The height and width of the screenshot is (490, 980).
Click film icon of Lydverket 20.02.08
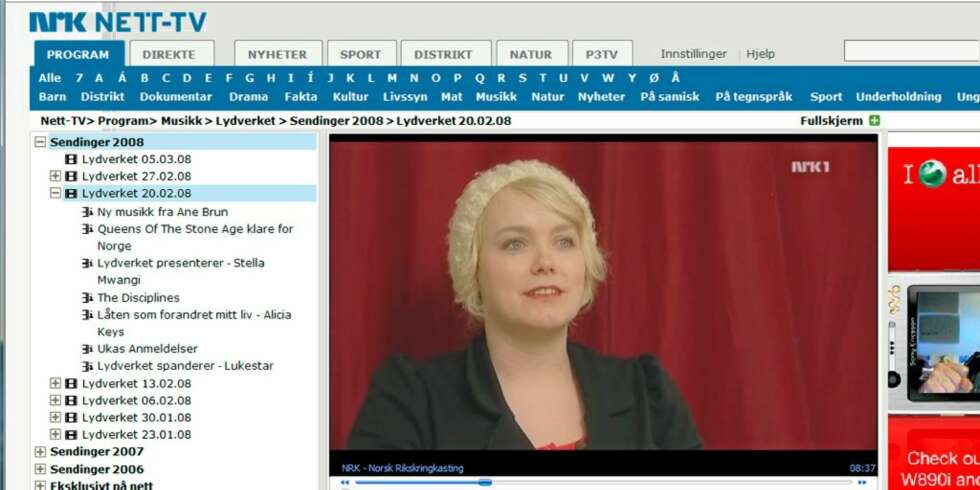point(71,193)
